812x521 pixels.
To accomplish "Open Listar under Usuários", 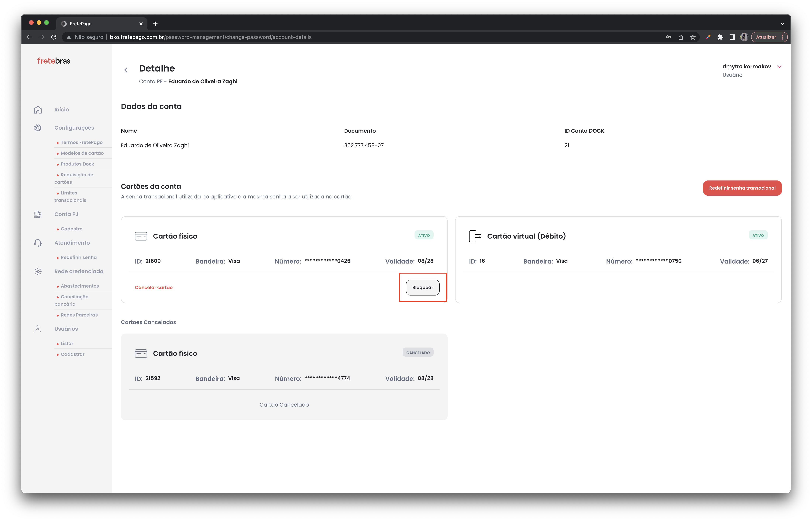I will [x=67, y=344].
